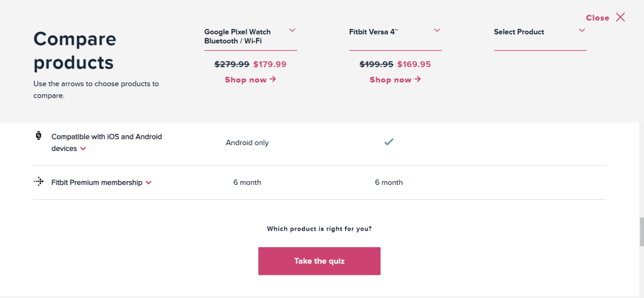Click the Compare products heading
The width and height of the screenshot is (644, 298).
tap(75, 51)
